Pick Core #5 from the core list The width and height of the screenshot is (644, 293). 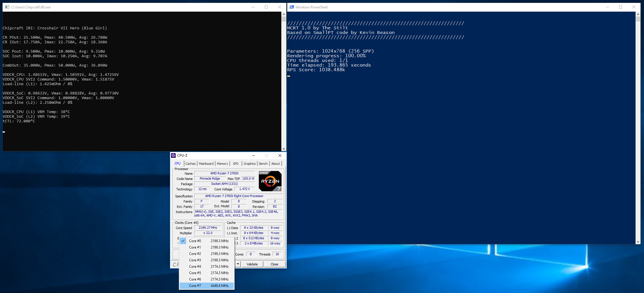pyautogui.click(x=207, y=273)
